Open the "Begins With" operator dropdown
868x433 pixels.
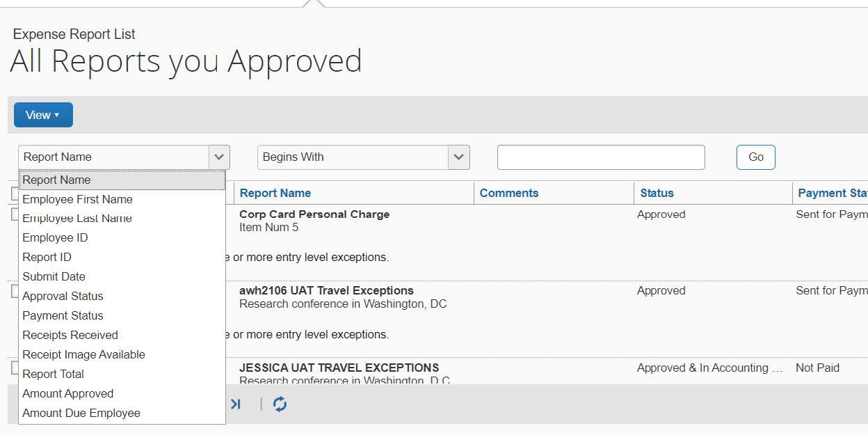click(x=458, y=157)
